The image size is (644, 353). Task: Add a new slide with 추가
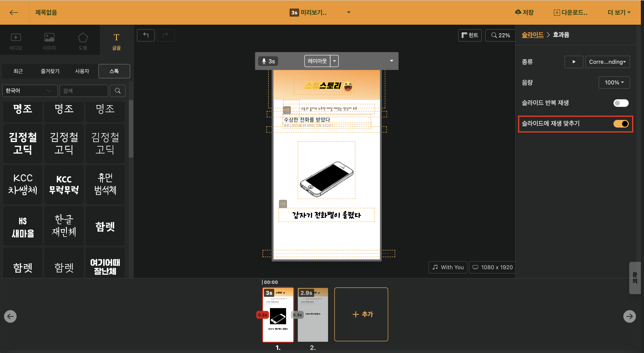pyautogui.click(x=361, y=314)
